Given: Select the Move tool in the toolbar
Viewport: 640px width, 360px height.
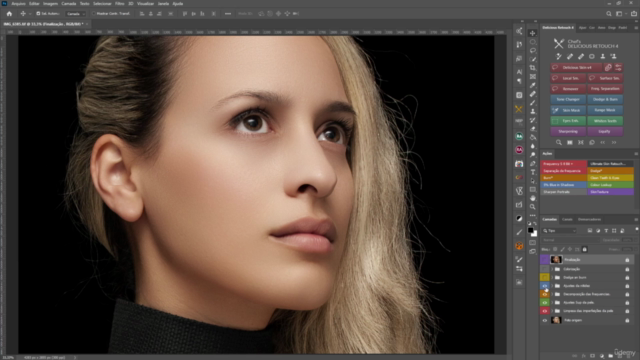Looking at the screenshot, I should [533, 33].
